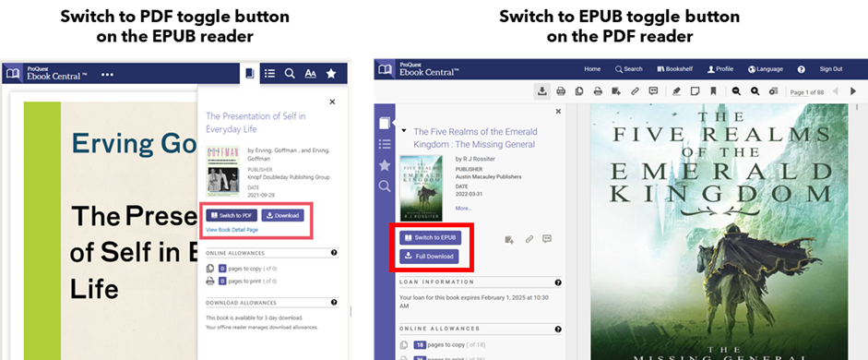Click the page number field 'Page 1 of 88'
The image size is (868, 360).
[x=806, y=92]
